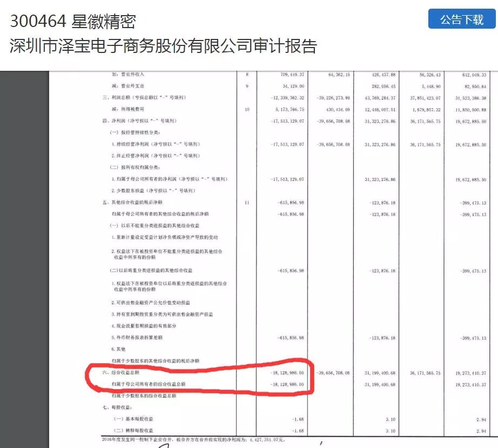Click label （一）基本每股收益
Image resolution: width=498 pixels, height=448 pixels.
(134, 419)
